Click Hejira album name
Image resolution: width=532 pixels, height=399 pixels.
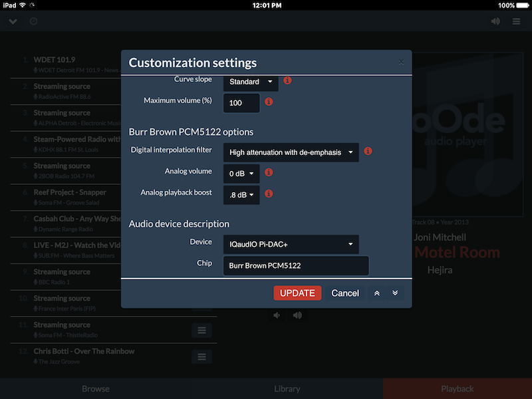[x=440, y=270]
